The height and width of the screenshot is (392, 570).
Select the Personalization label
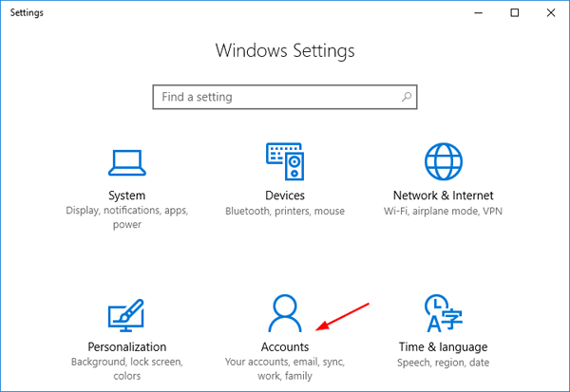coord(125,347)
